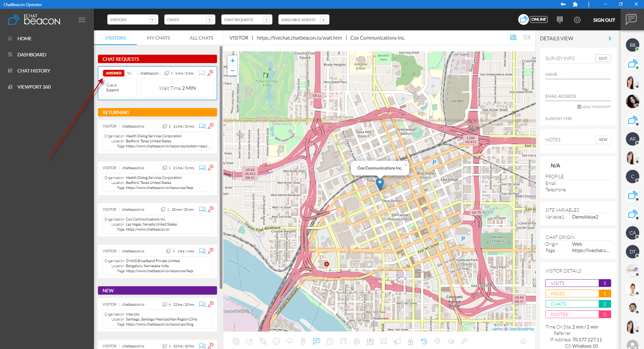This screenshot has width=644, height=349.
Task: Open the Leaflet attribution link
Action: point(497,329)
